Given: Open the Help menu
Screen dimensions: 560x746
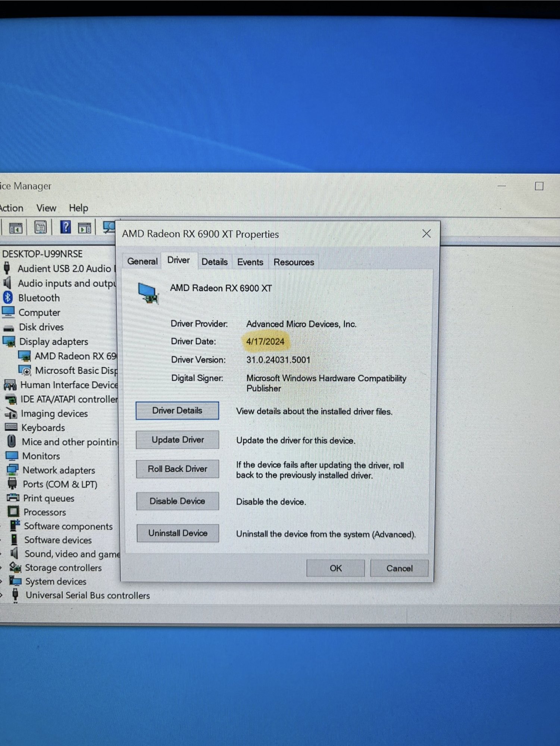Looking at the screenshot, I should point(78,208).
